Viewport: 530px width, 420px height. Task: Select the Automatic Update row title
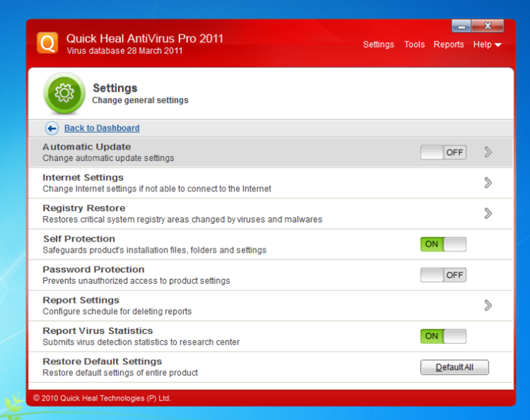click(x=87, y=147)
